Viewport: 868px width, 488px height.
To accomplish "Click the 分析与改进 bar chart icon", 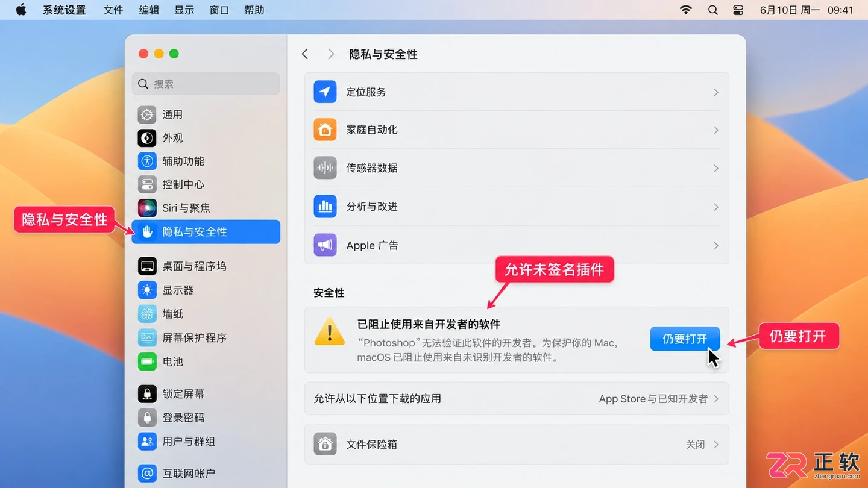I will tap(325, 207).
